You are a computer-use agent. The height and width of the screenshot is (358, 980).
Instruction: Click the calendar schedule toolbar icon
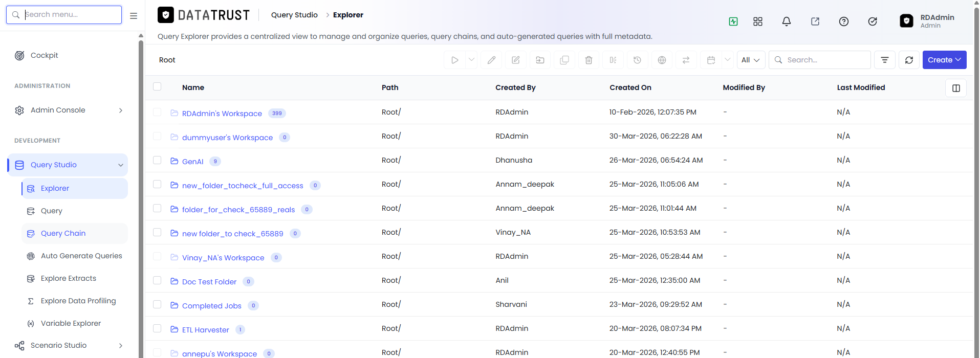(711, 60)
